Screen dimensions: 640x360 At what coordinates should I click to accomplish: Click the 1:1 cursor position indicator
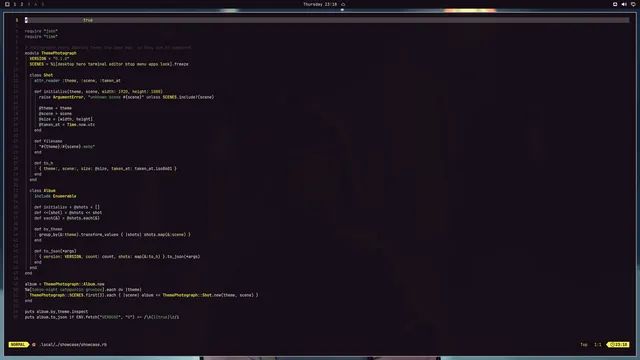coord(598,344)
